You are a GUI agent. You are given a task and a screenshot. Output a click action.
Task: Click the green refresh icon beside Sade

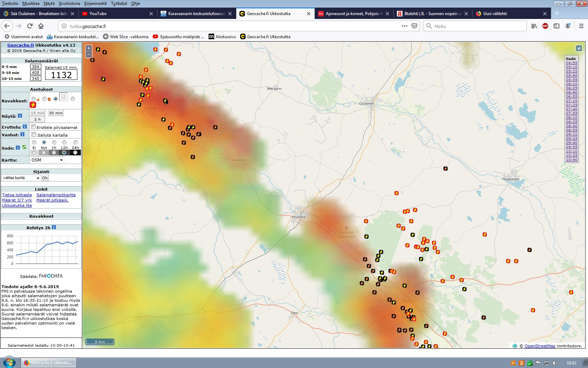pyautogui.click(x=24, y=148)
